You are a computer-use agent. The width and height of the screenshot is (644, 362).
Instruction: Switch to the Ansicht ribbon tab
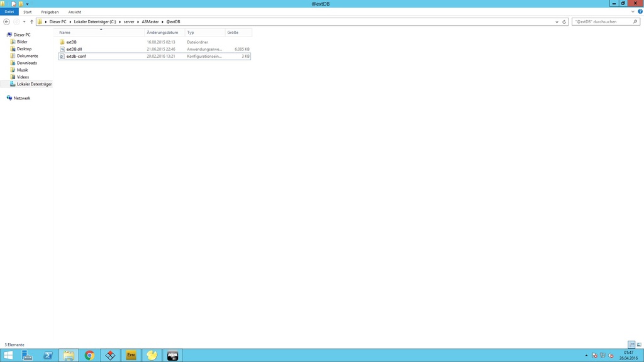(x=75, y=12)
